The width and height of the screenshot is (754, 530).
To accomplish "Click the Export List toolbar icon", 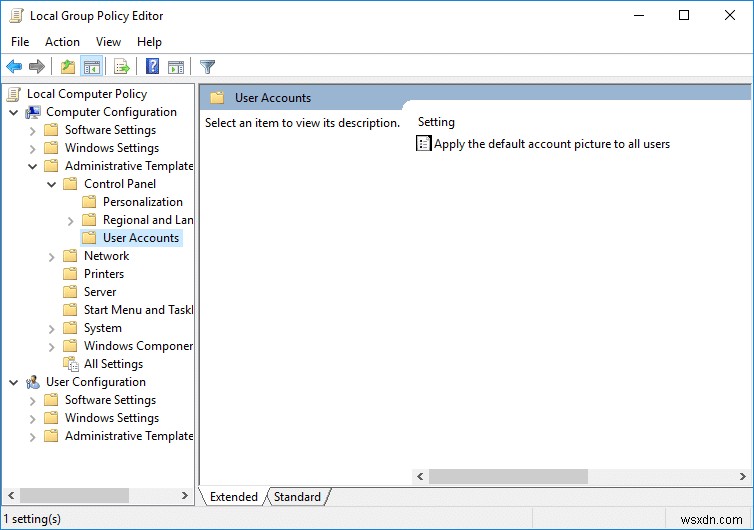I will (x=122, y=66).
